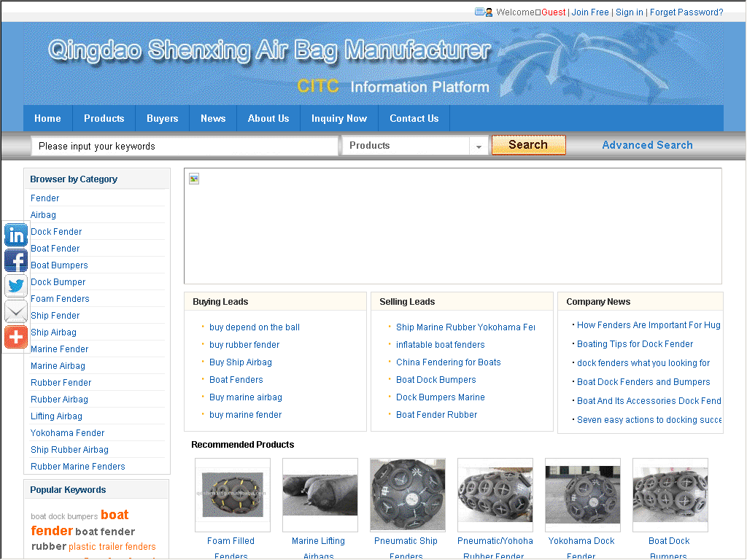Open the 'Buy Ship Airbag' buying lead
The width and height of the screenshot is (747, 560).
[x=241, y=362]
